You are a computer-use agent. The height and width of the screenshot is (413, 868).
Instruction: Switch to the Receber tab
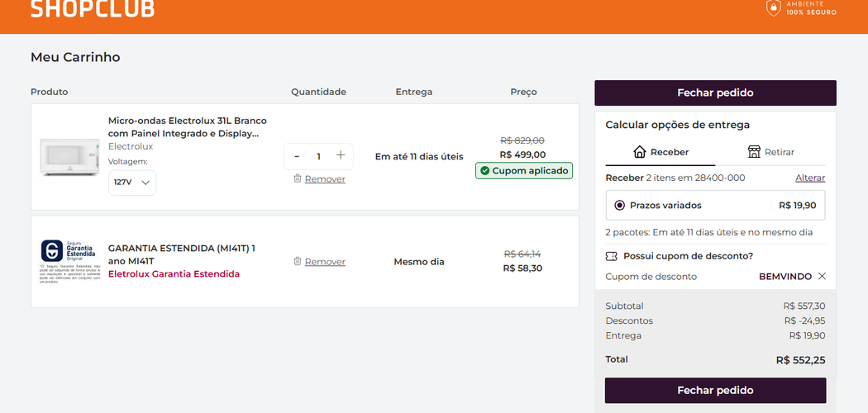pyautogui.click(x=661, y=152)
